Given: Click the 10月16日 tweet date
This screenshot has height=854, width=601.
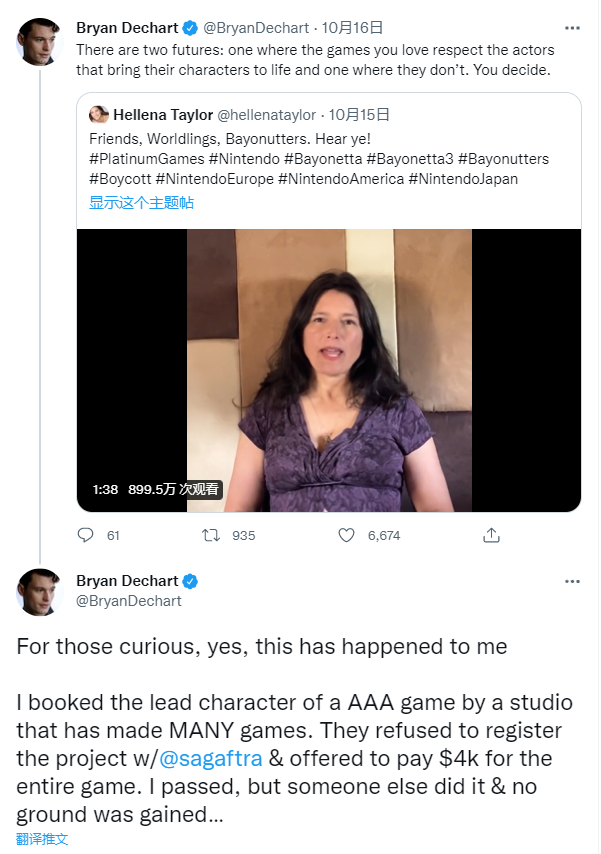Looking at the screenshot, I should [356, 27].
